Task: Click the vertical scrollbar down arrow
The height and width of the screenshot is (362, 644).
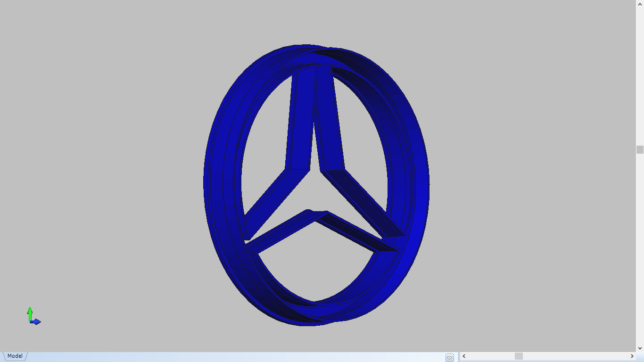Action: 640,348
